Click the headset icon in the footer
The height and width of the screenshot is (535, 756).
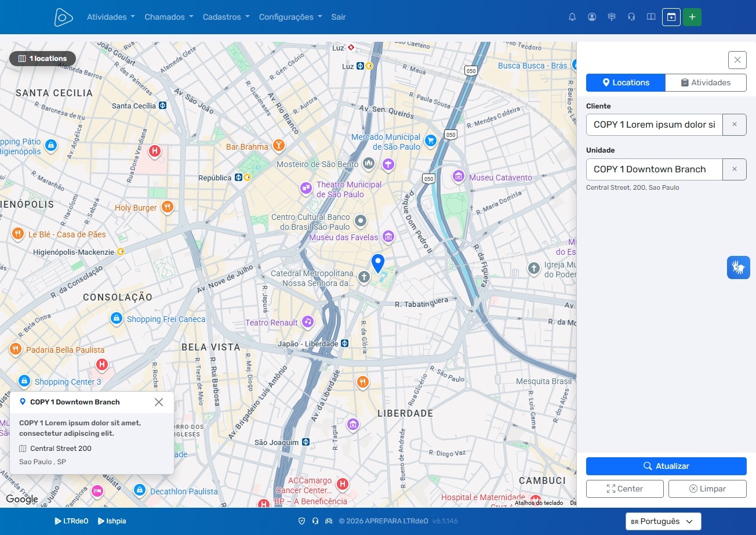click(315, 521)
